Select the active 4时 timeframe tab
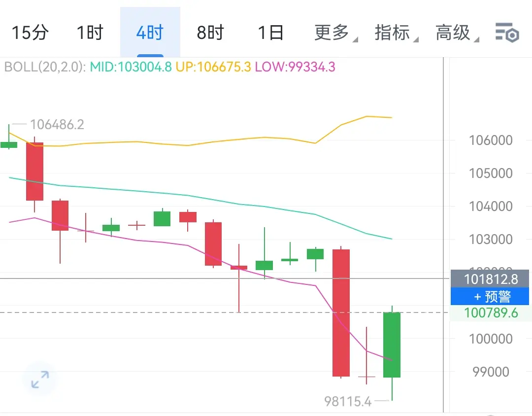This screenshot has width=532, height=416. click(x=150, y=33)
